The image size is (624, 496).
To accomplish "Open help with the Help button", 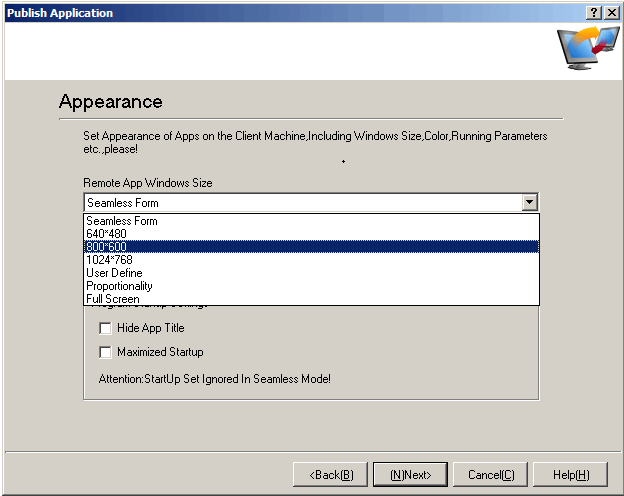I will [x=570, y=474].
